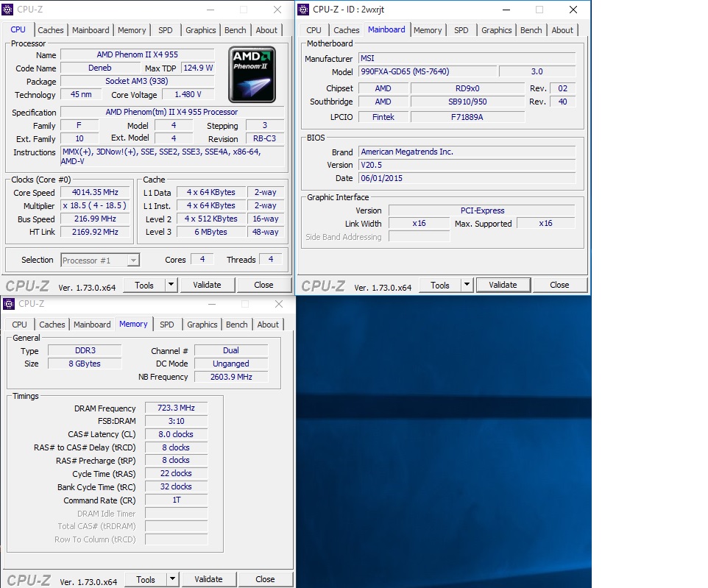Viewport: 708px width, 588px height.
Task: Close the CPU-Z CPU window with the X
Action: coord(277,10)
